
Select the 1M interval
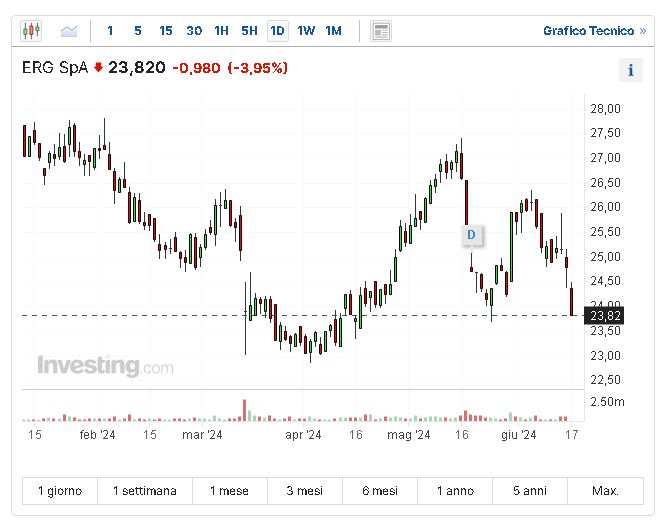(334, 31)
